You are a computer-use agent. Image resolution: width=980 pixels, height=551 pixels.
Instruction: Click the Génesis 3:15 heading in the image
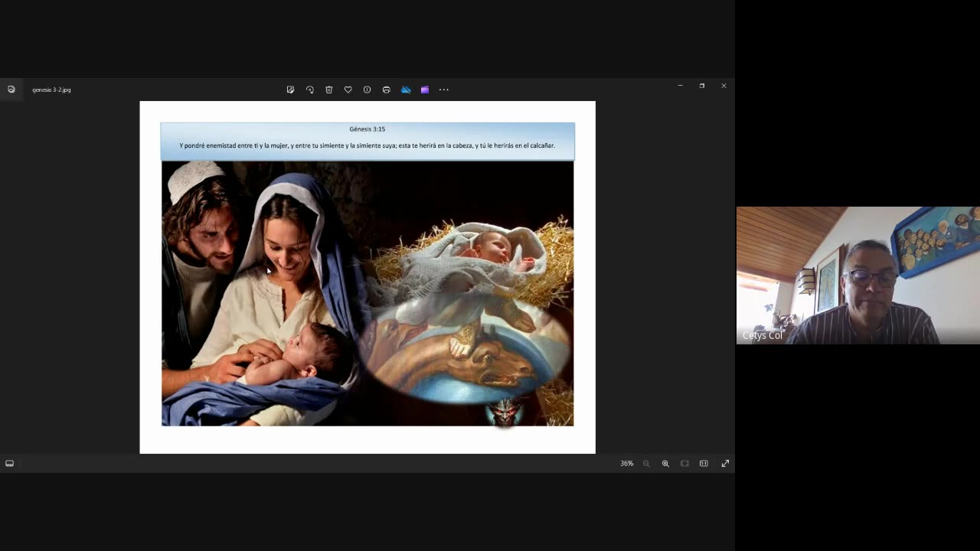click(x=367, y=129)
